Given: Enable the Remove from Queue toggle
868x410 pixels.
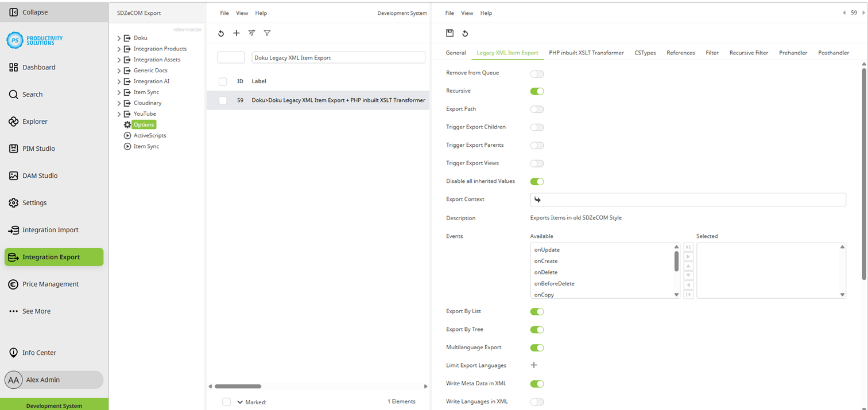Looking at the screenshot, I should [537, 73].
